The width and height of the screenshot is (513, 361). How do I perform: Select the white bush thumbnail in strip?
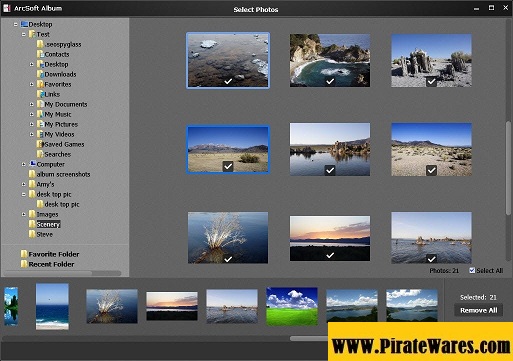[x=112, y=306]
